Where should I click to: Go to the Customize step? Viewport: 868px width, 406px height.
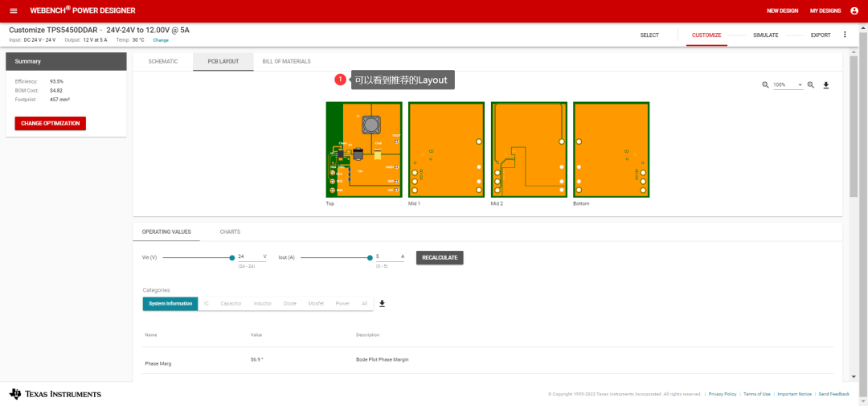(706, 35)
